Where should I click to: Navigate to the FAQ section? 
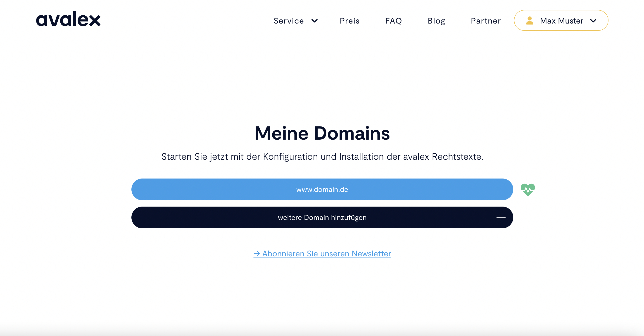[x=394, y=21]
